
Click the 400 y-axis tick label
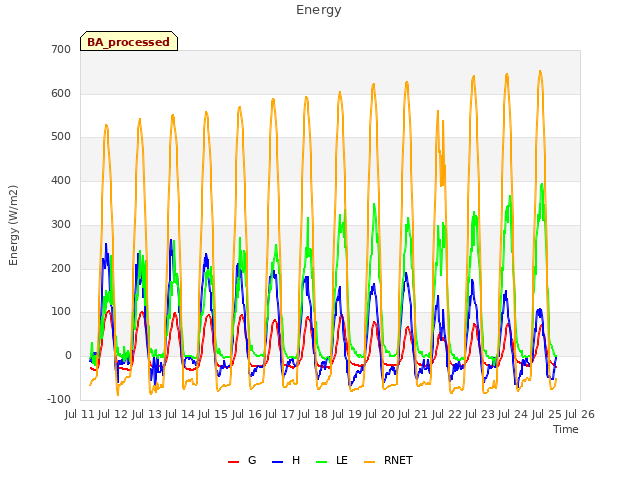coord(61,181)
